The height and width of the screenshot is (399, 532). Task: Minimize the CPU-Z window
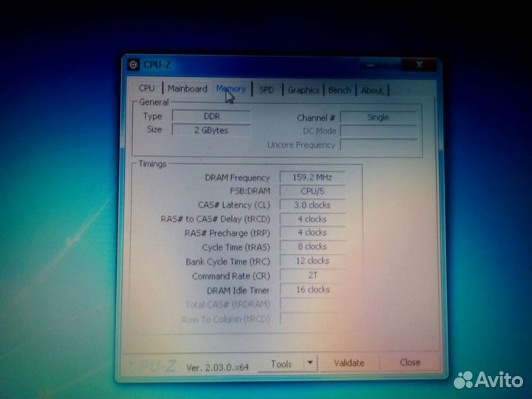click(x=370, y=65)
